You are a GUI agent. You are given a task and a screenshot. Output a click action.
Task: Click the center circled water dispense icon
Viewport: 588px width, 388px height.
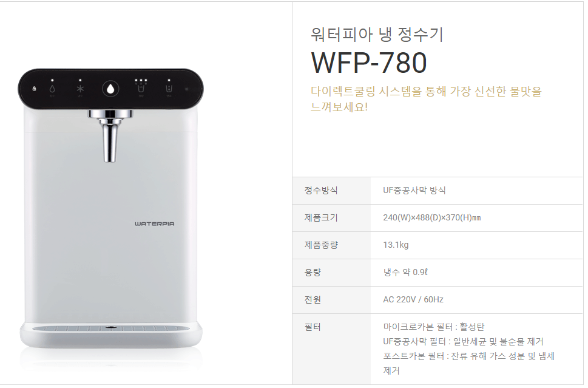point(110,89)
